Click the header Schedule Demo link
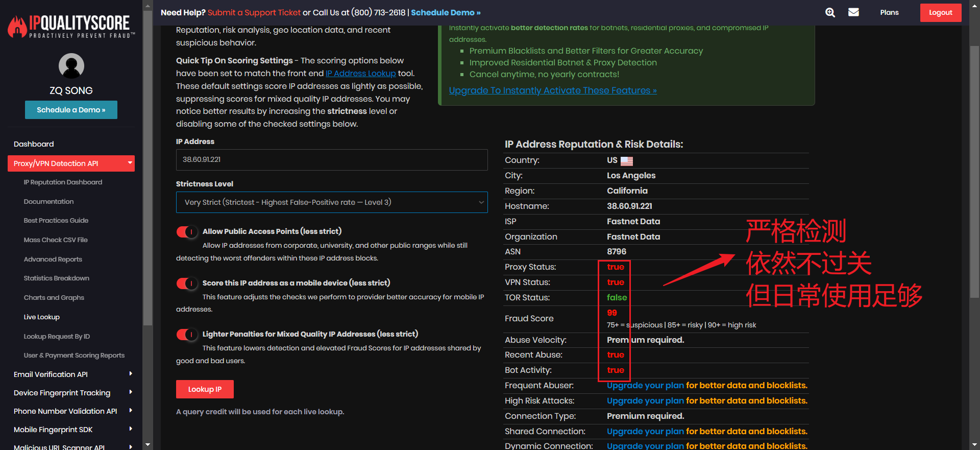This screenshot has height=450, width=980. pyautogui.click(x=446, y=13)
